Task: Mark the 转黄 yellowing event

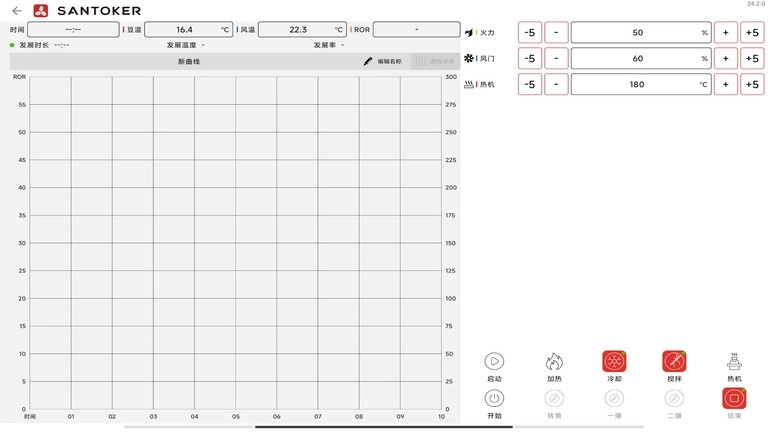Action: click(x=554, y=398)
